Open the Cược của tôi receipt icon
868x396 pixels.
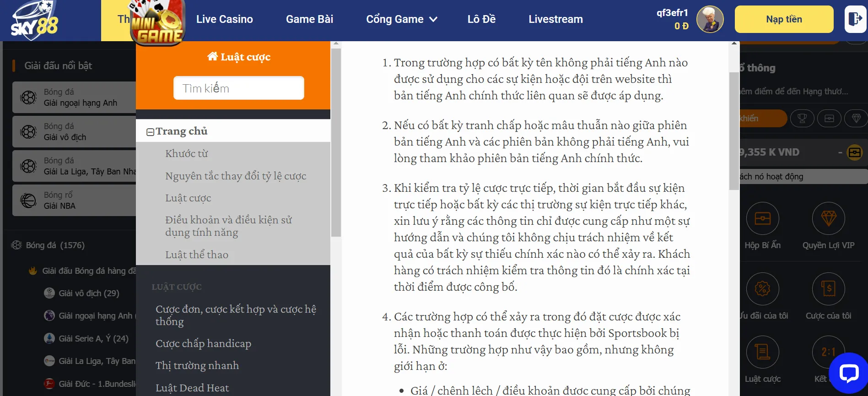coord(828,289)
